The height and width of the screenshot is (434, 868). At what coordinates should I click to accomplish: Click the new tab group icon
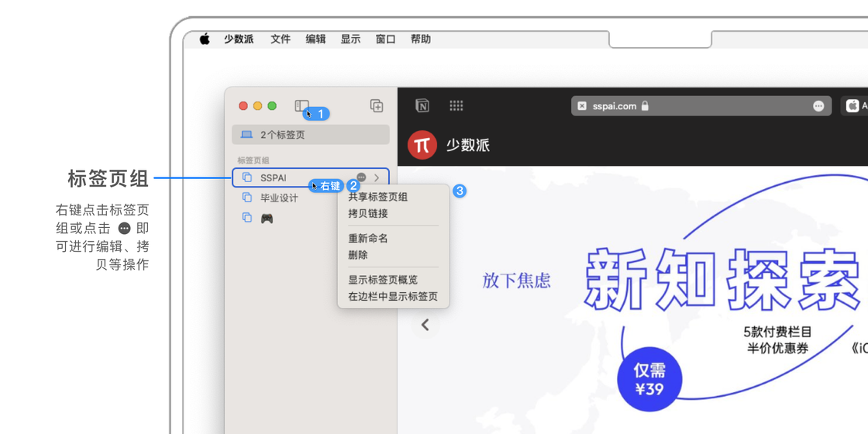click(x=377, y=105)
